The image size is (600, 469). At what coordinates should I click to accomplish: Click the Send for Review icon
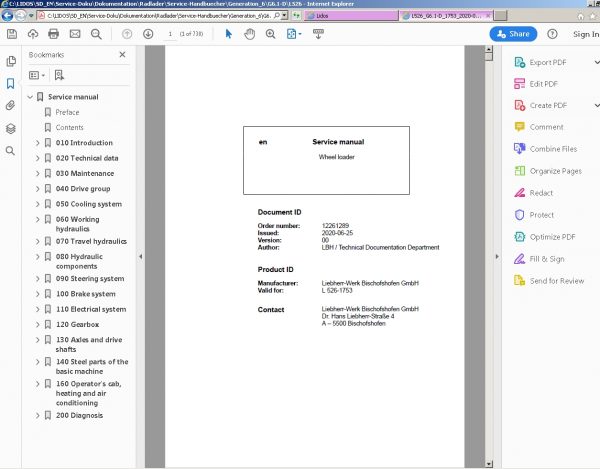[520, 281]
